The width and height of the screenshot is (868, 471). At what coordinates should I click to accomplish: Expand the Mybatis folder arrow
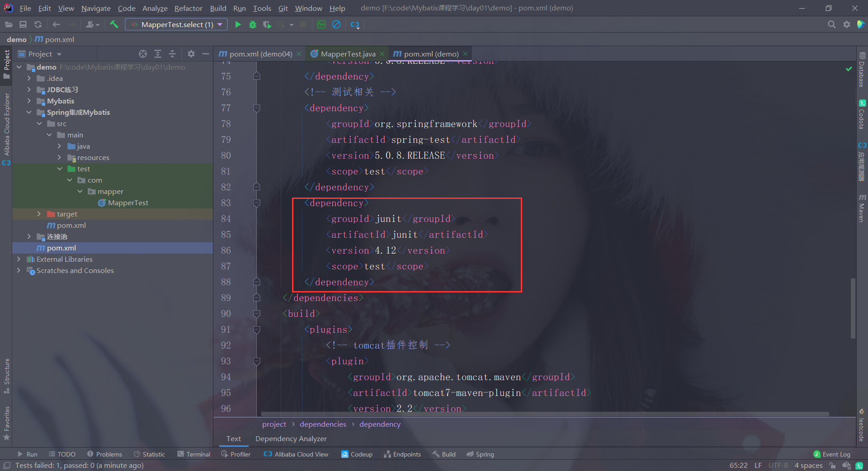coord(29,101)
